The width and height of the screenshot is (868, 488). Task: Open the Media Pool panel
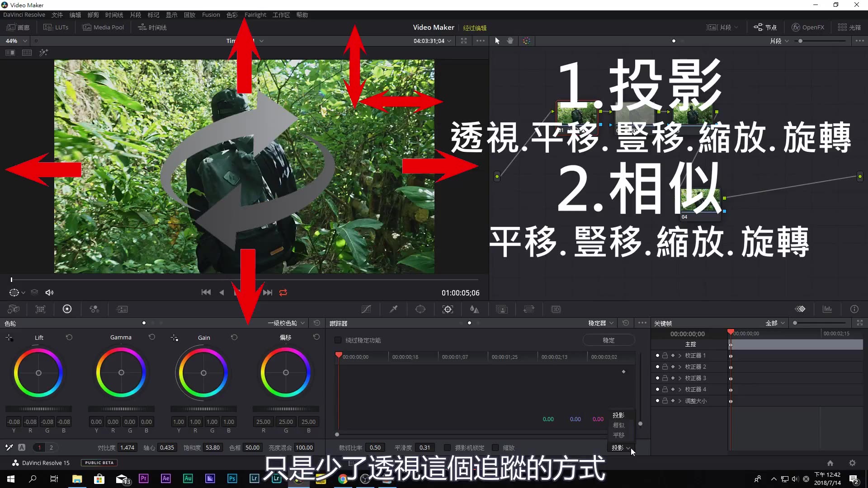103,27
